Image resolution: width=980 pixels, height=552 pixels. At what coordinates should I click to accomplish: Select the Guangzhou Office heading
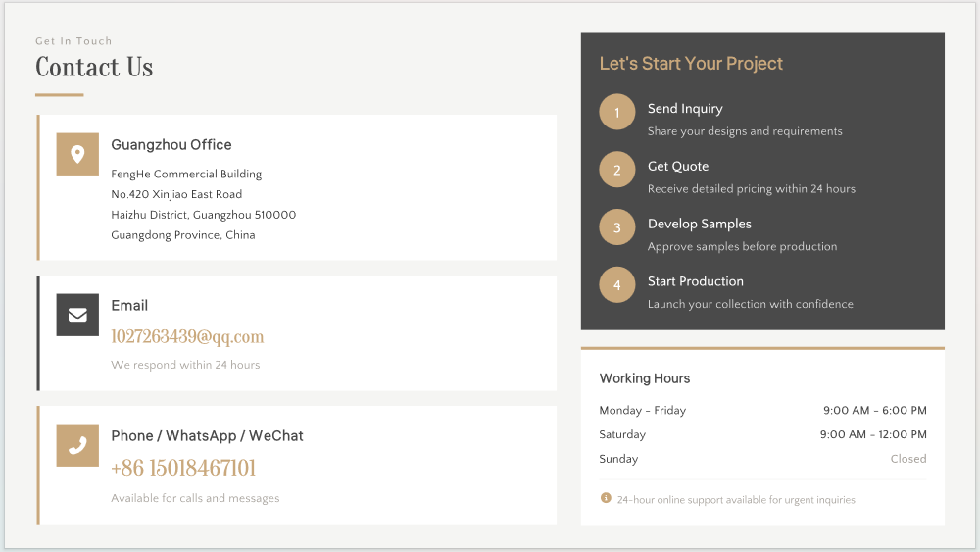171,145
